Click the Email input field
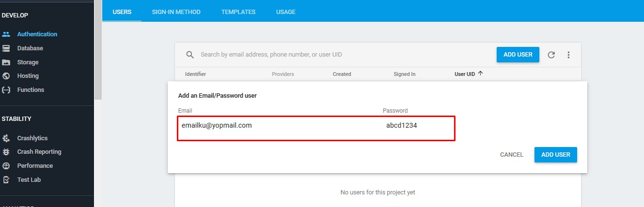The width and height of the screenshot is (644, 207). coord(276,126)
